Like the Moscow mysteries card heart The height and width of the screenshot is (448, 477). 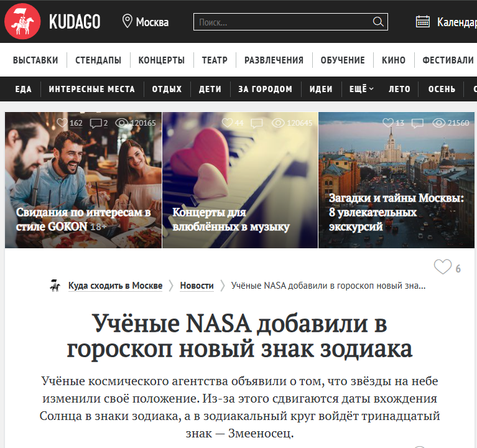388,123
